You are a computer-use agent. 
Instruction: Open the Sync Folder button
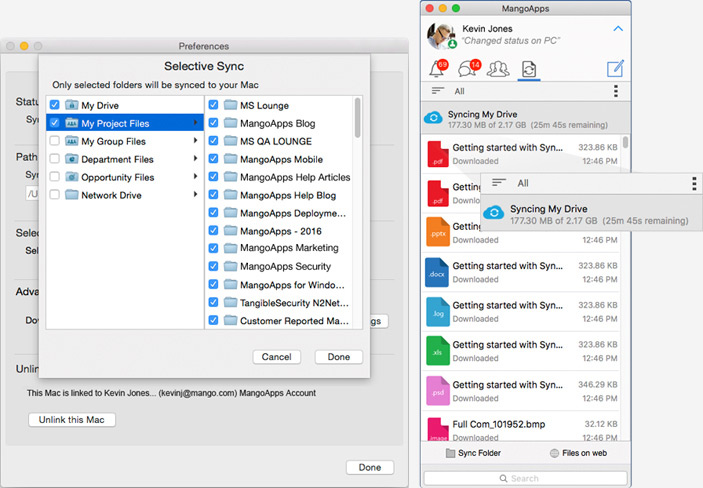(x=473, y=453)
